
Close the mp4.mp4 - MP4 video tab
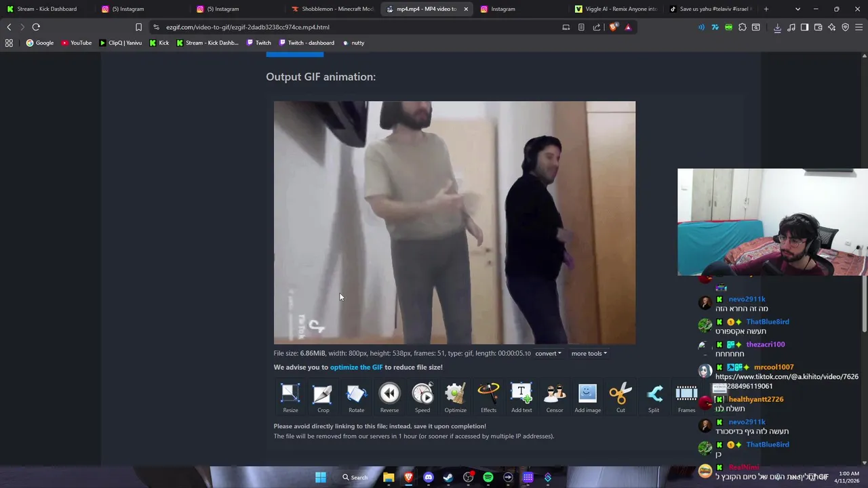(466, 9)
